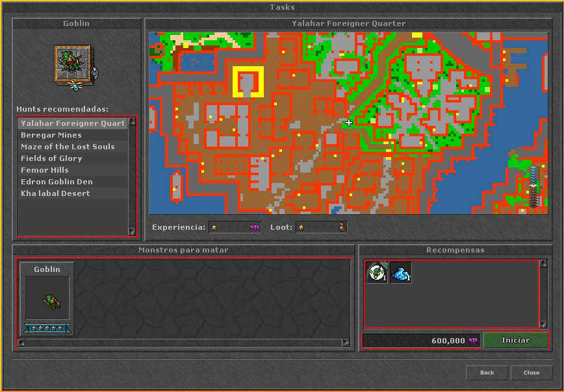Select Kha labal Desert hunt entry

click(x=73, y=193)
